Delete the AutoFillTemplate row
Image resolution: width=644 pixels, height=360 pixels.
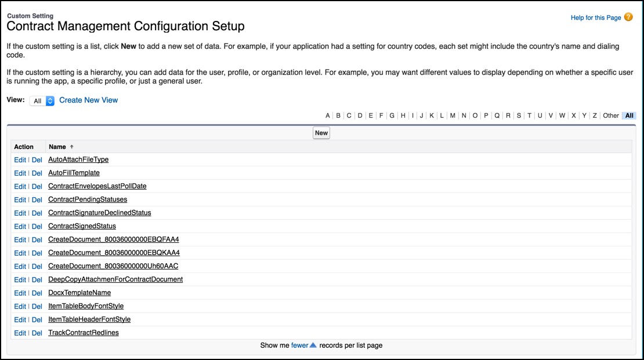click(37, 173)
